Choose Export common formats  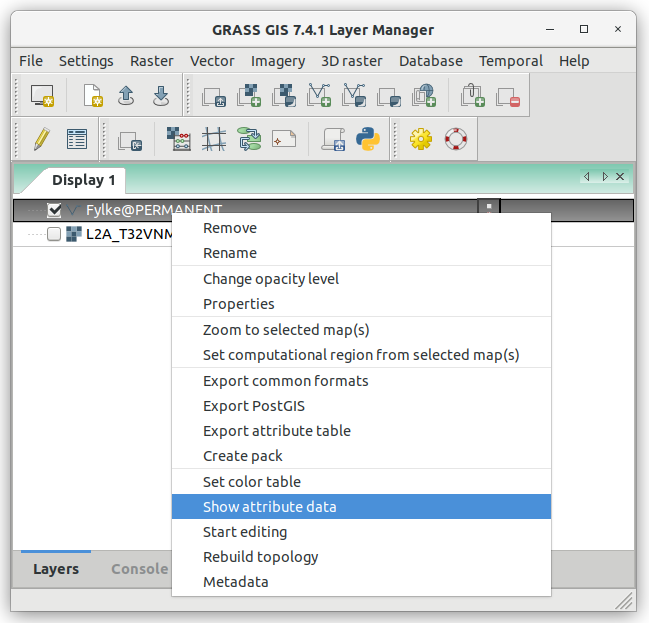click(361, 381)
